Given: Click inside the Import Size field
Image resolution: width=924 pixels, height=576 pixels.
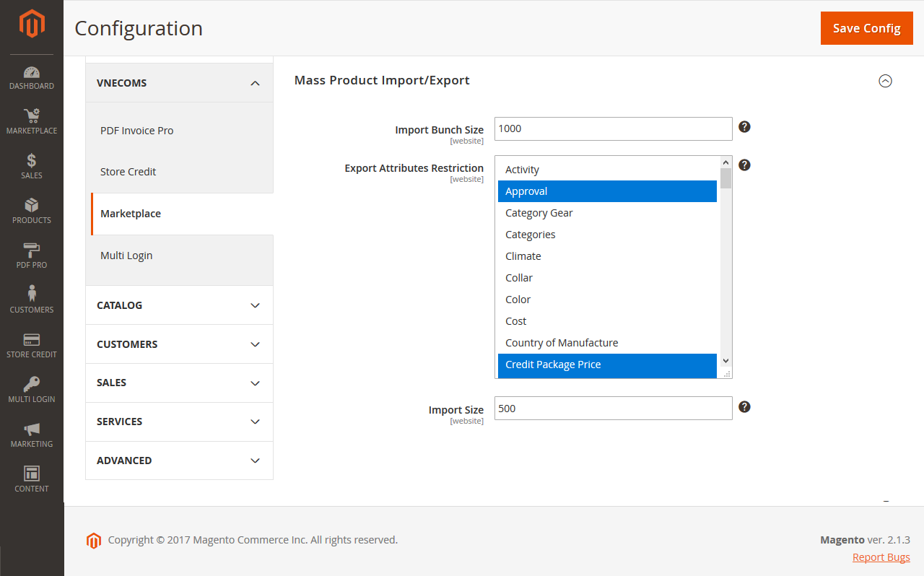Looking at the screenshot, I should tap(612, 408).
